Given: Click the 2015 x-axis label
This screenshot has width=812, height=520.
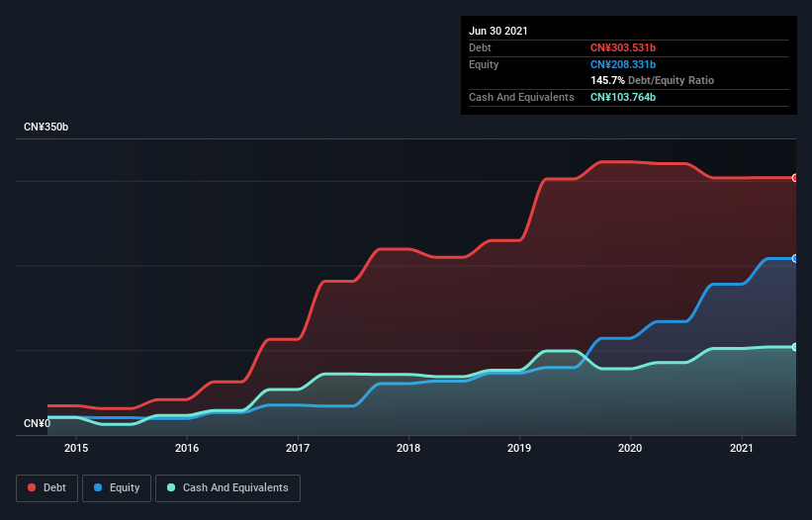Looking at the screenshot, I should point(76,448).
